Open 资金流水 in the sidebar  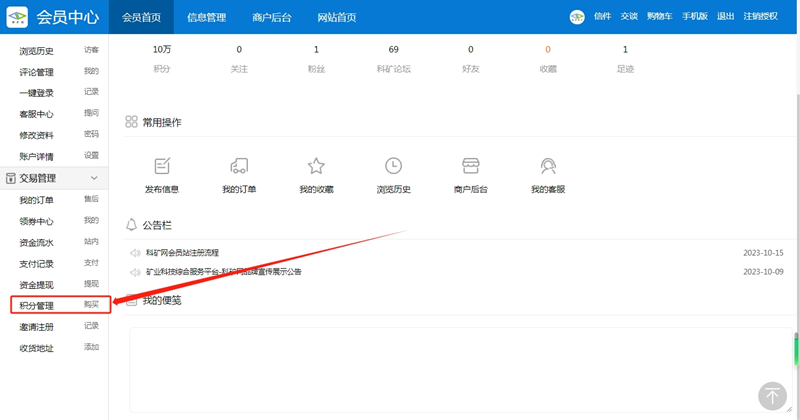click(x=37, y=242)
